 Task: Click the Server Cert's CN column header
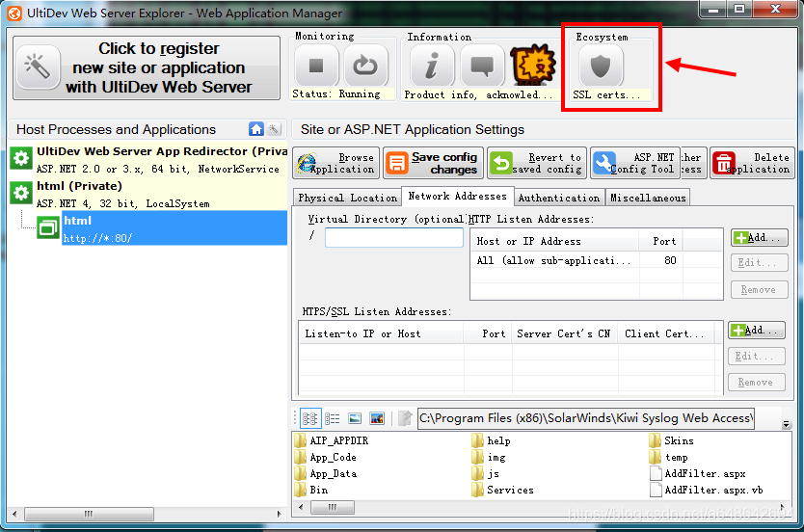tap(565, 334)
